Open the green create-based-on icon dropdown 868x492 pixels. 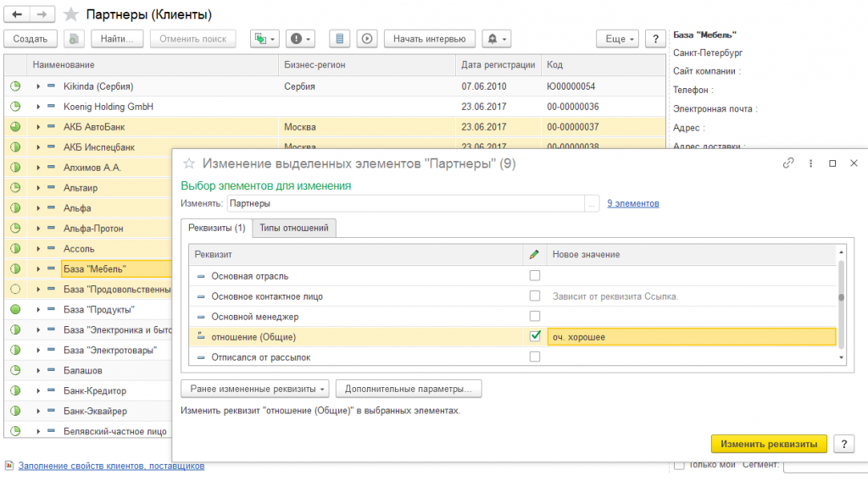pyautogui.click(x=264, y=39)
